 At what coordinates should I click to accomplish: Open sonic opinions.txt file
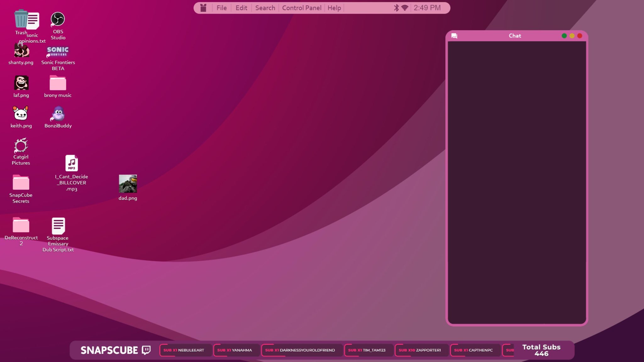[x=33, y=21]
